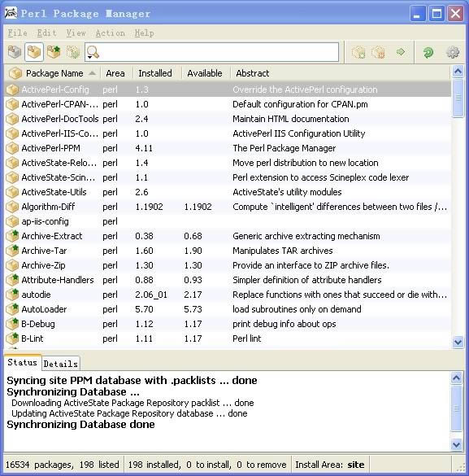Click the ActivePerl-PPM package icon

[12, 148]
